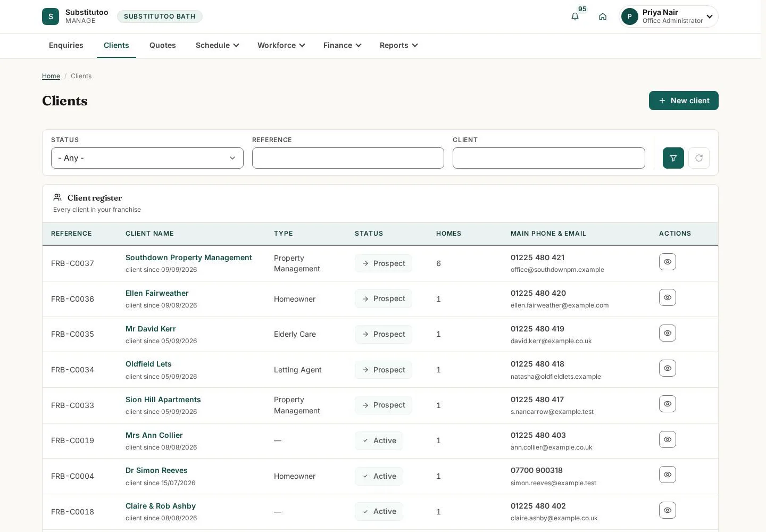Viewport: 766px width, 532px height.
Task: Expand the Schedule menu
Action: 218,45
